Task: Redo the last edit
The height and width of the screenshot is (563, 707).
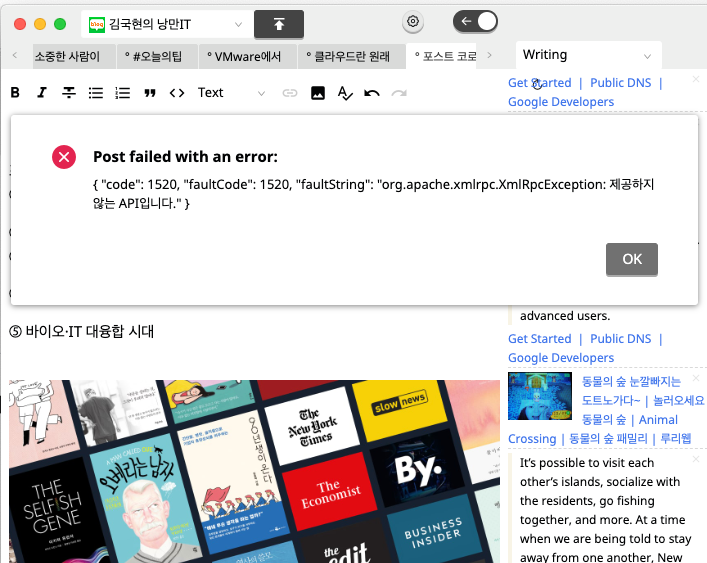Action: (399, 93)
